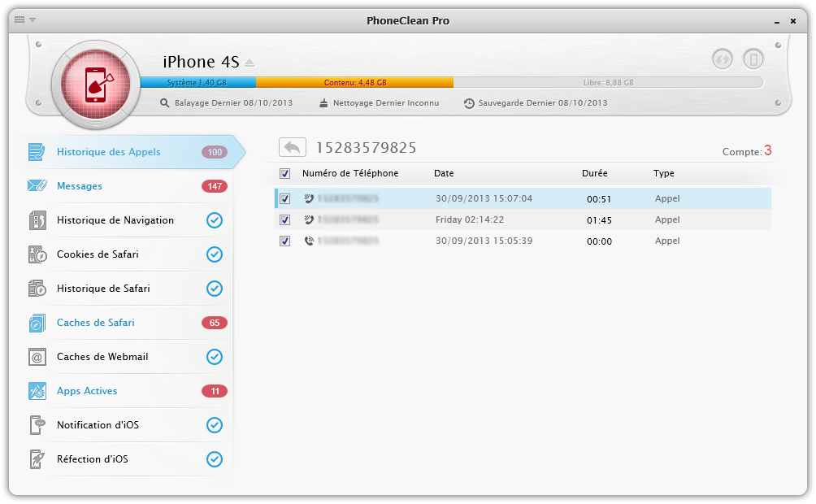The width and height of the screenshot is (816, 504).
Task: Click the Historique de Navigation icon
Action: click(x=37, y=220)
